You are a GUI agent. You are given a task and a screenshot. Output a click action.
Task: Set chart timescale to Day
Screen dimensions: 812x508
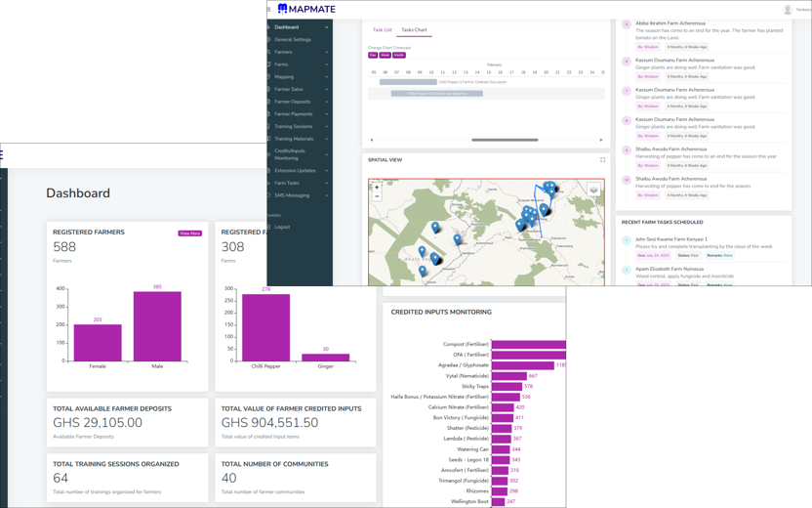[373, 56]
